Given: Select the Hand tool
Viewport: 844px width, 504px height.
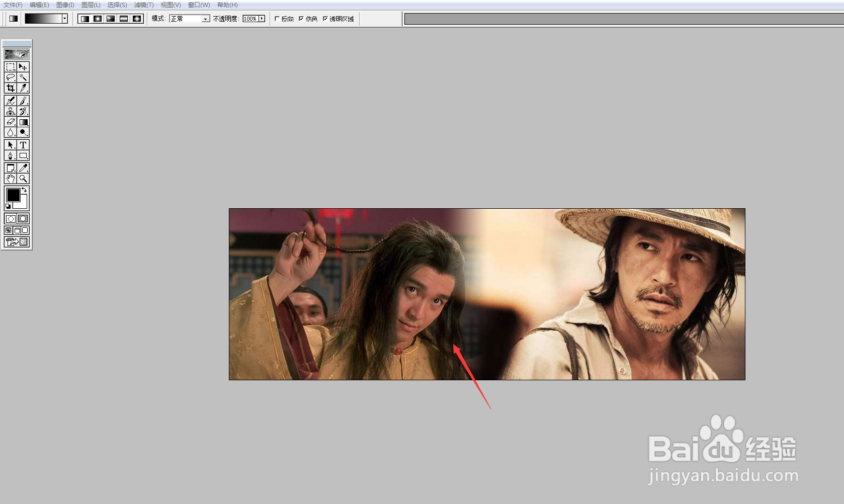Looking at the screenshot, I should pyautogui.click(x=11, y=179).
